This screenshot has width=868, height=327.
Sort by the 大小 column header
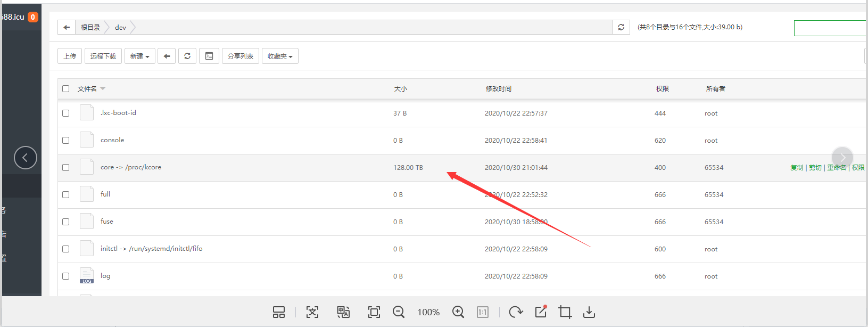(401, 89)
